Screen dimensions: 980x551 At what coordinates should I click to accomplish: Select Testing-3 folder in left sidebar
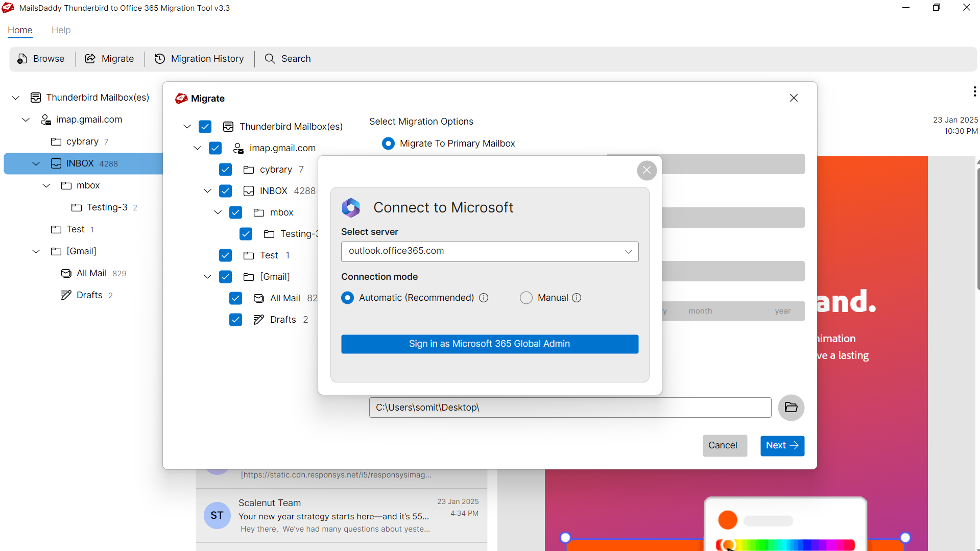tap(107, 207)
